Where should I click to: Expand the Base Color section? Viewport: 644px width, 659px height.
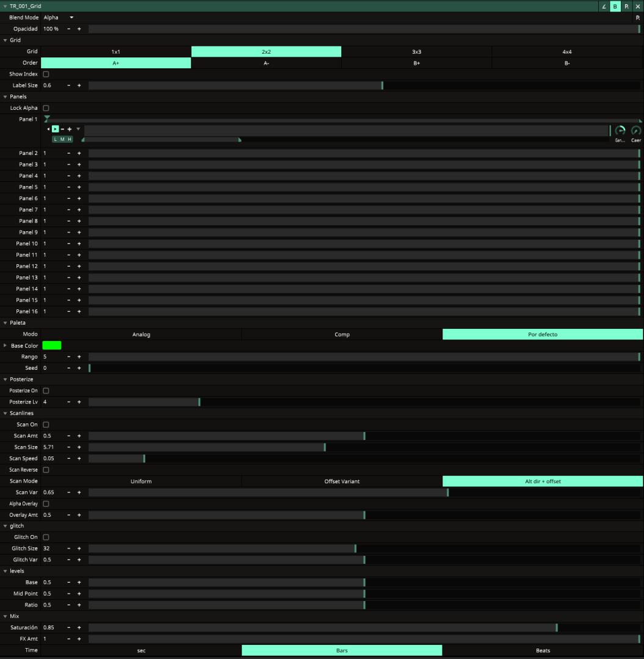coord(5,346)
